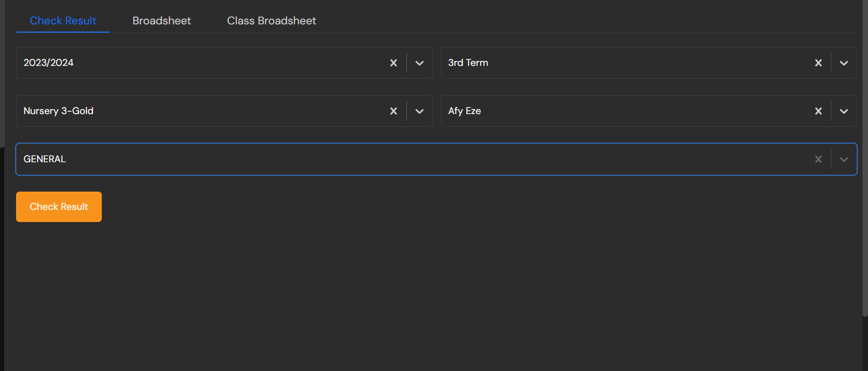The height and width of the screenshot is (371, 868).
Task: Click inside the GENERAL field
Action: pos(409,159)
